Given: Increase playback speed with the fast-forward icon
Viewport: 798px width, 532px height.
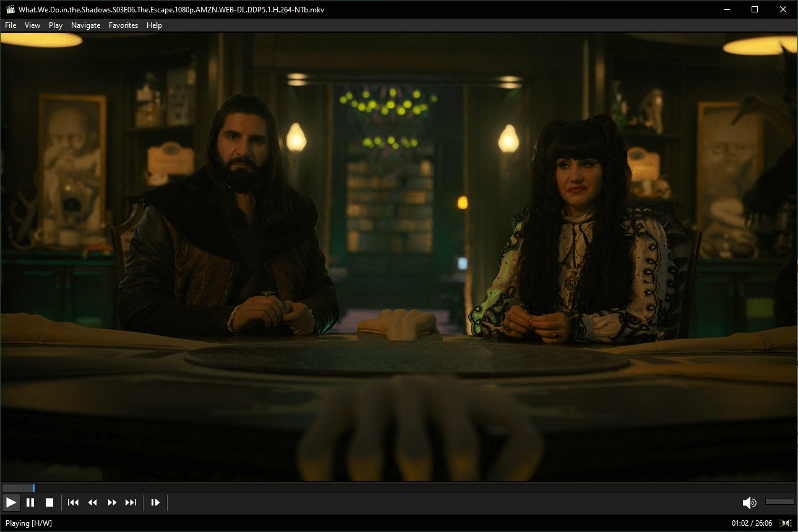Looking at the screenshot, I should tap(112, 503).
